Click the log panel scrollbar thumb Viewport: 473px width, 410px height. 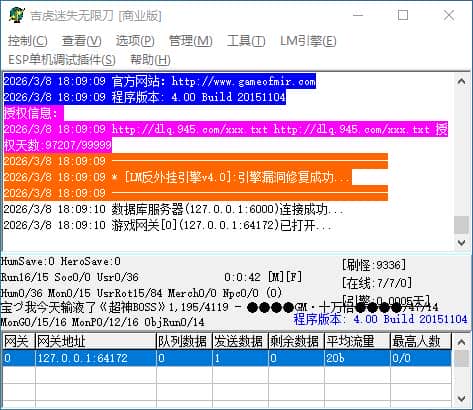(461, 225)
